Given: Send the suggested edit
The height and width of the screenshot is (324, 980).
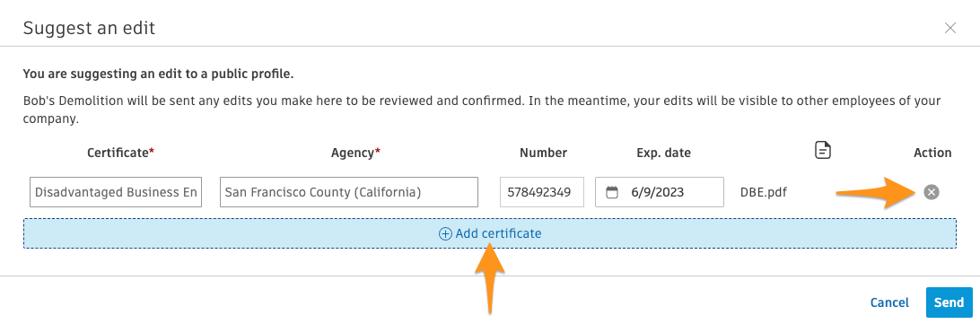Looking at the screenshot, I should coord(949,302).
